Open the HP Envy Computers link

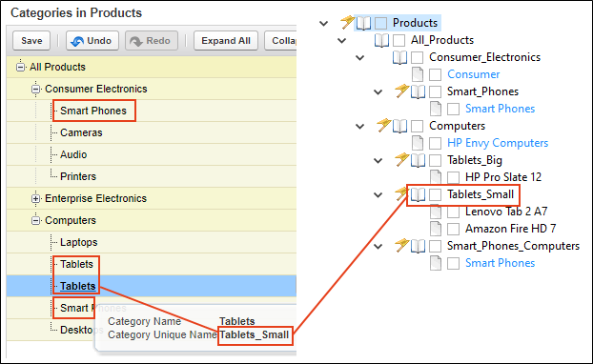pos(498,143)
